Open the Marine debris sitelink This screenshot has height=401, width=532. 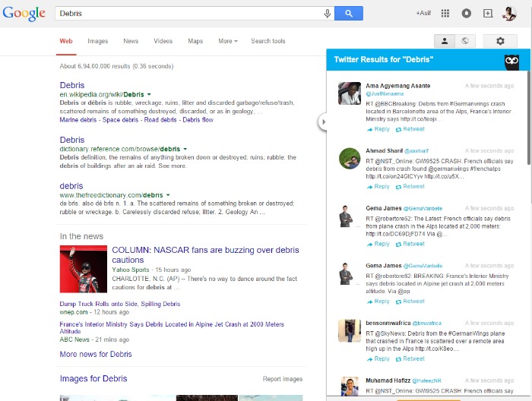pyautogui.click(x=78, y=120)
